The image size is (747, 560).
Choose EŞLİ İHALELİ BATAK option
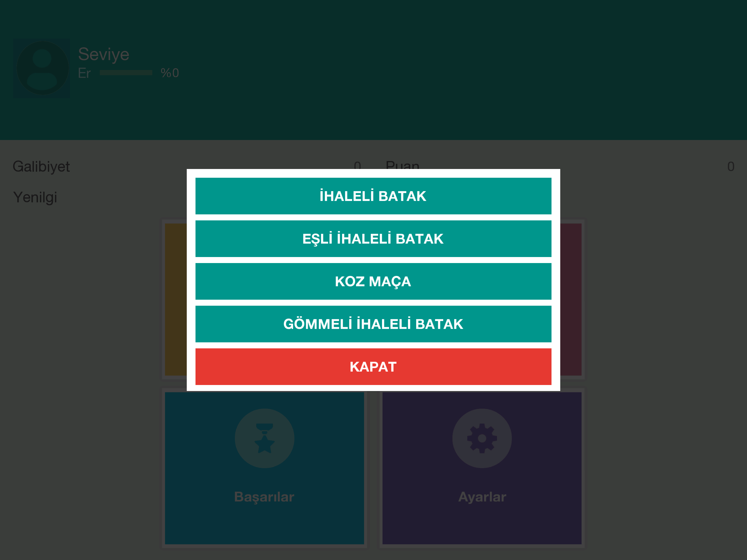(373, 238)
